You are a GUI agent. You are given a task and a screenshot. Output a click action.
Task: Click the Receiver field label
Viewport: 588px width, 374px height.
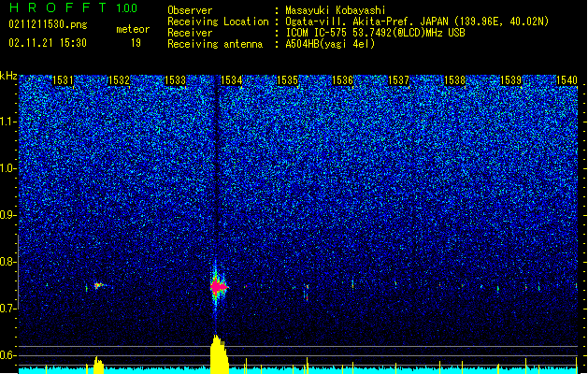(x=190, y=33)
